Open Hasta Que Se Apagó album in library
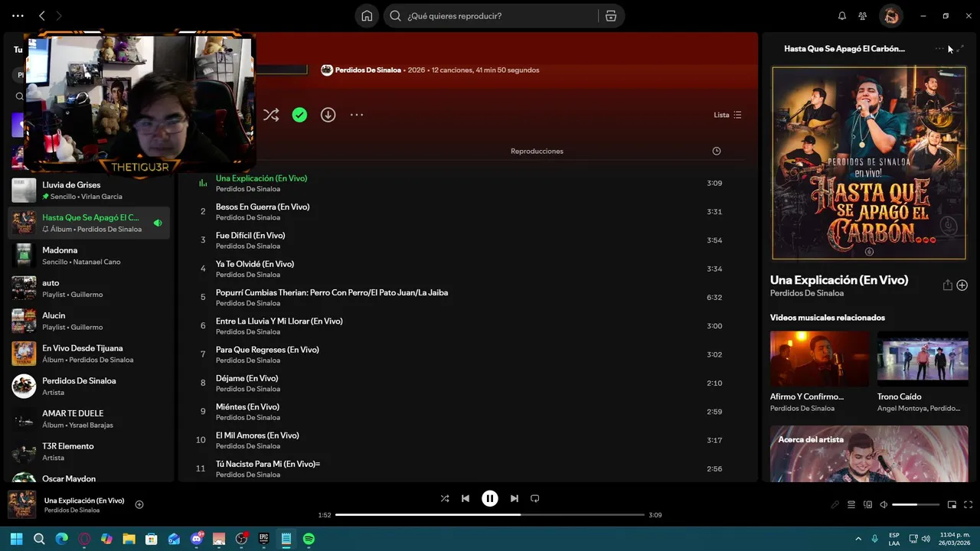 (89, 223)
